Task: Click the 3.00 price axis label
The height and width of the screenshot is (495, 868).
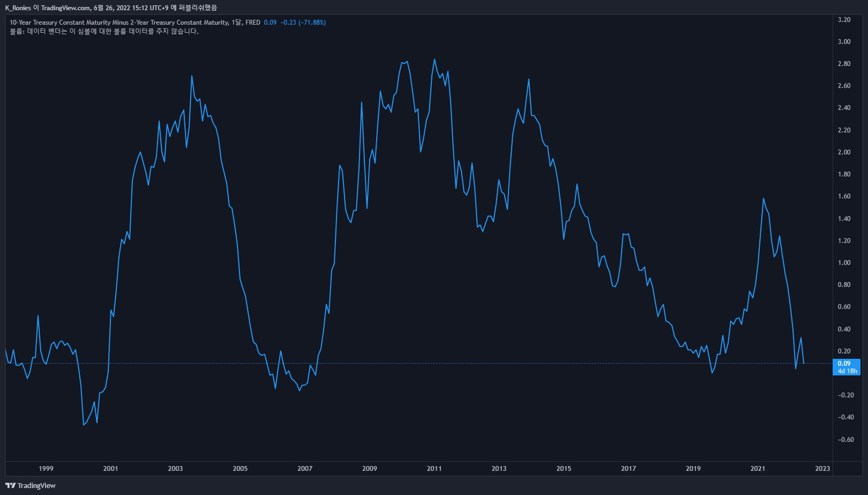Action: pos(844,42)
